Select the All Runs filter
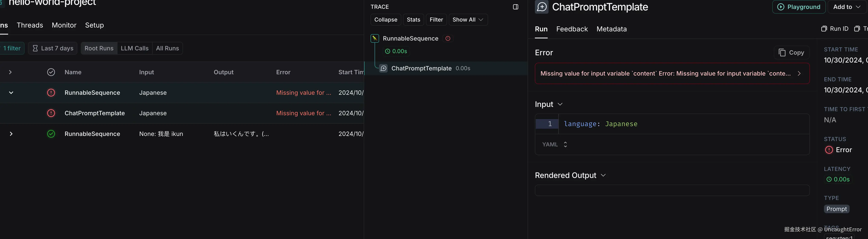 tap(167, 48)
